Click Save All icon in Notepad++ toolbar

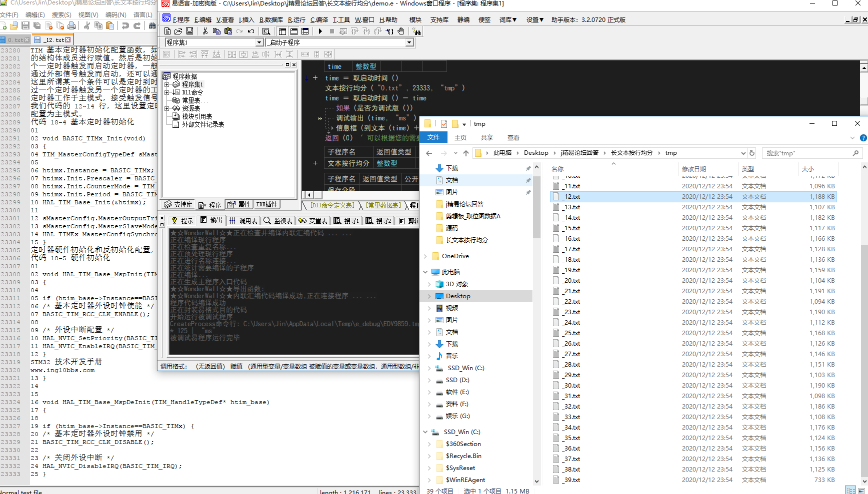tap(37, 25)
